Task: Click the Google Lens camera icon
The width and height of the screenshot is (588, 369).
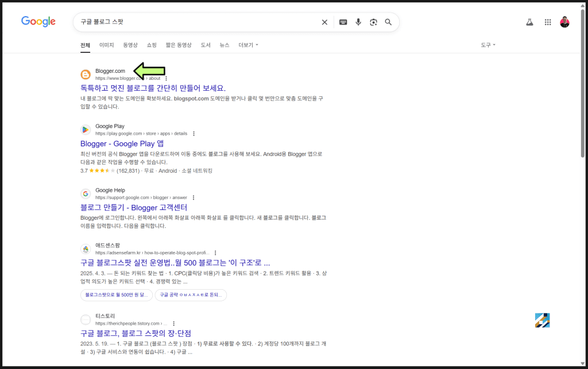Action: point(373,22)
